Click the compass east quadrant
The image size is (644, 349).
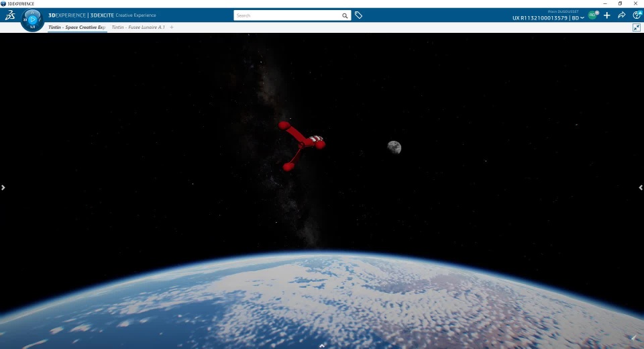pos(40,19)
